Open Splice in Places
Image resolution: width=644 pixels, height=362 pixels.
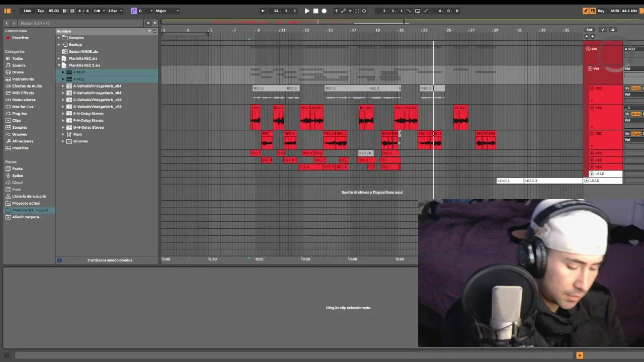(18, 176)
